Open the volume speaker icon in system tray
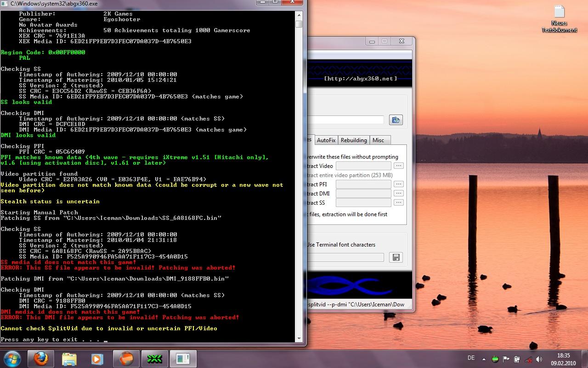Screen dimensions: 588x368 pyautogui.click(x=539, y=359)
